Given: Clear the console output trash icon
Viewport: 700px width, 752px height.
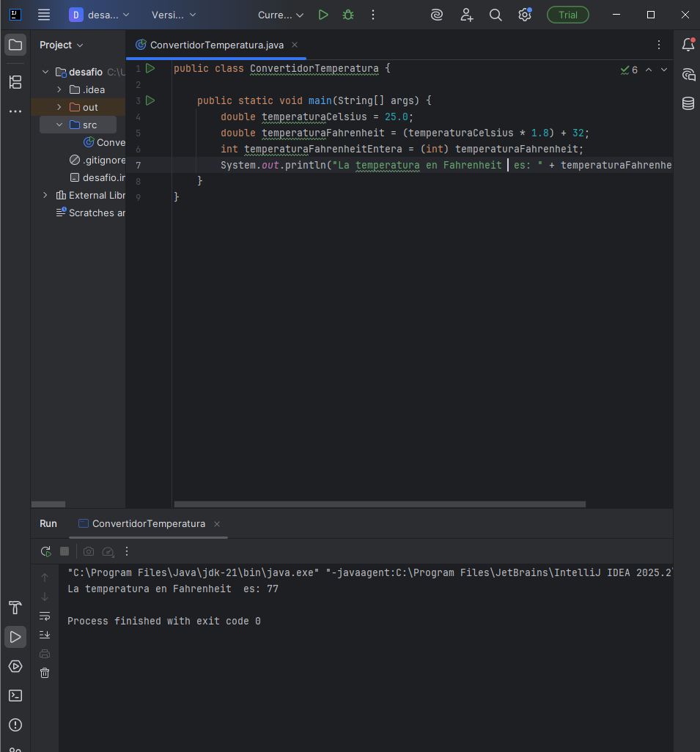Looking at the screenshot, I should [45, 673].
